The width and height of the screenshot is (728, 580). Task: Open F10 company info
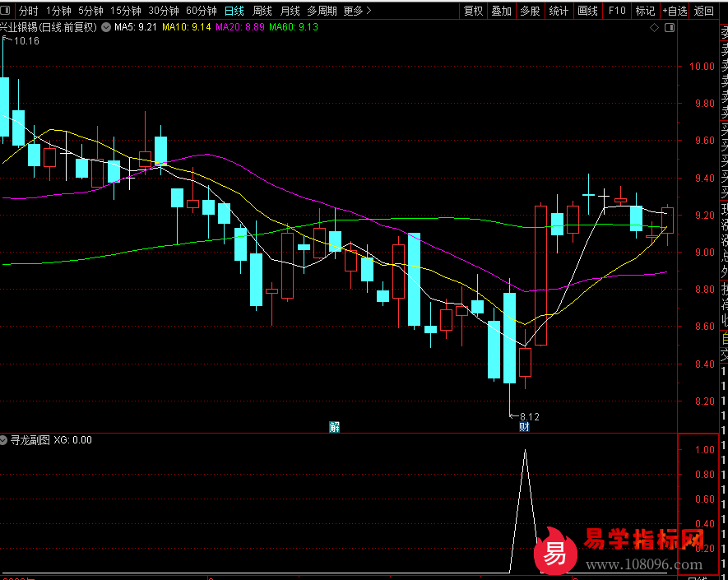point(617,11)
